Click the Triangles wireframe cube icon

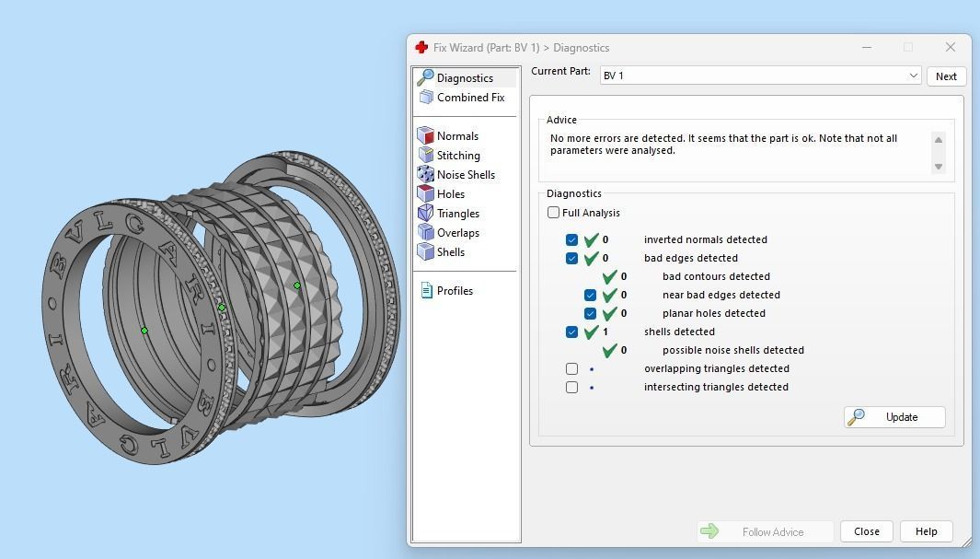[x=426, y=214]
